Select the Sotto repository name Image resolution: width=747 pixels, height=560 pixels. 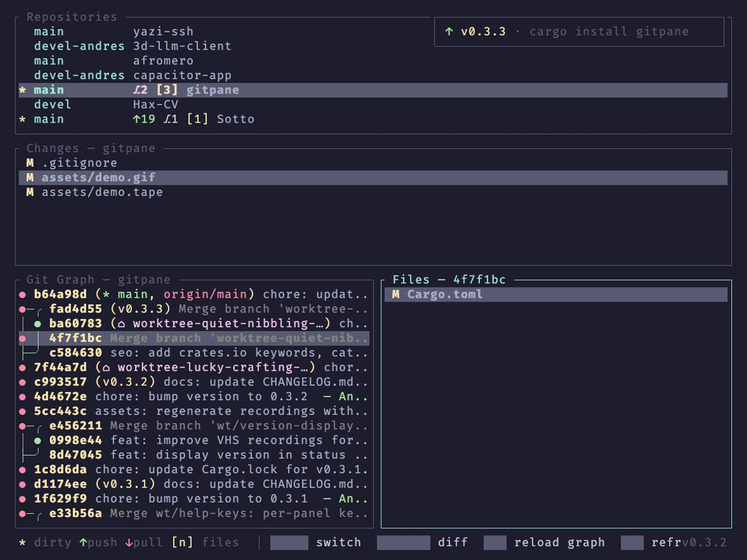[236, 119]
